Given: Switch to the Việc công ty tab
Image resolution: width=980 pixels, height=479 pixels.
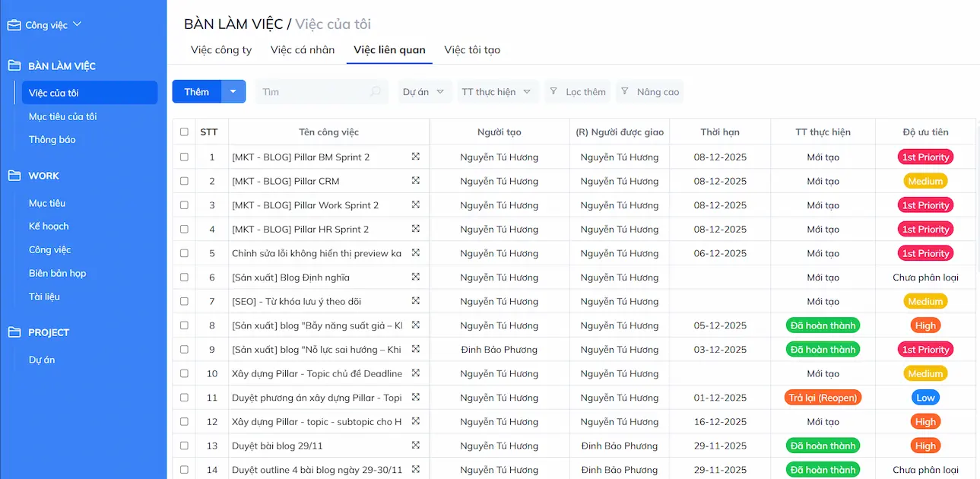Looking at the screenshot, I should pos(221,50).
